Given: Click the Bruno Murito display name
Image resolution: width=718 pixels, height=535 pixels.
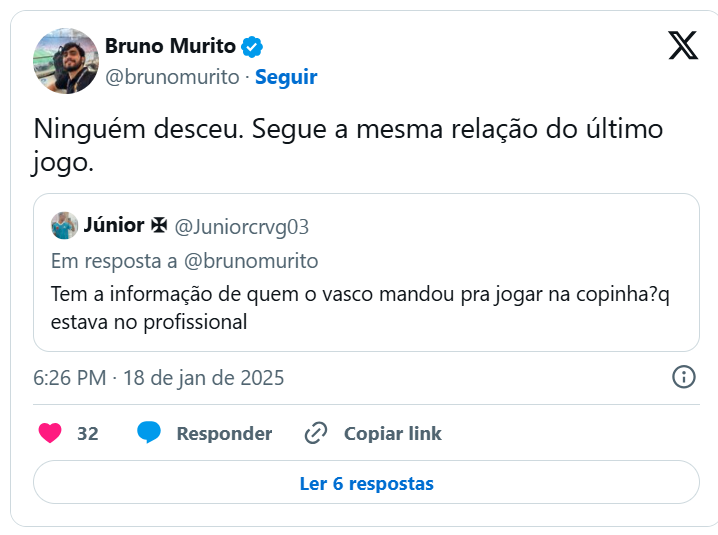Looking at the screenshot, I should pos(170,46).
